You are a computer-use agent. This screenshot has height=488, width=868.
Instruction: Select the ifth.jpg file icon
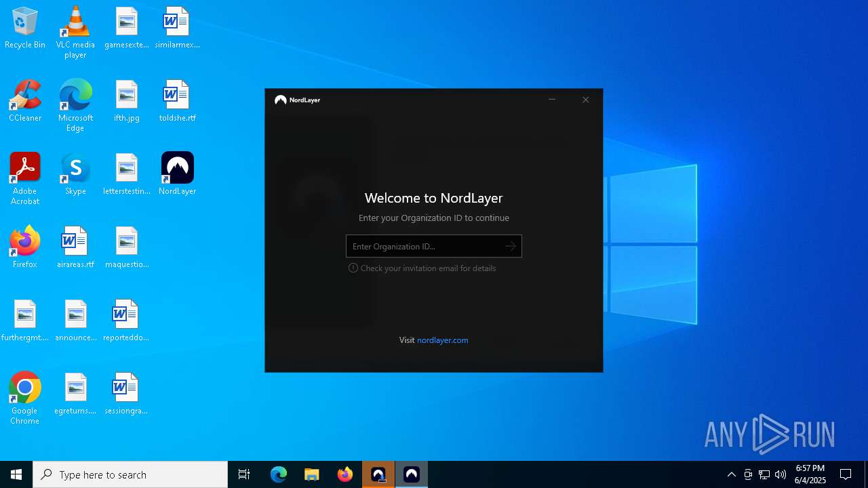(x=127, y=102)
